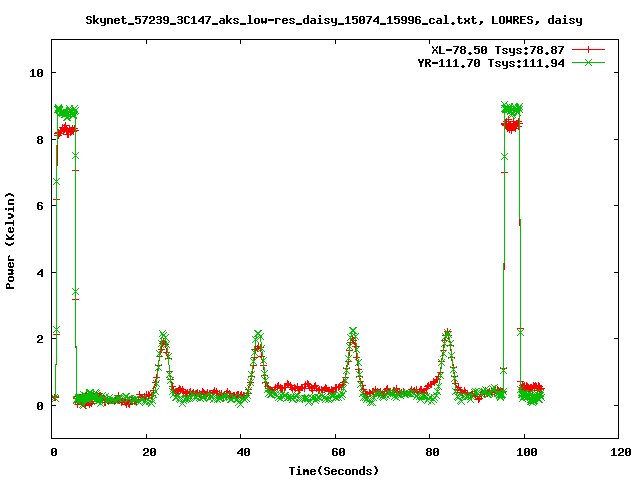Viewport: 640px width, 480px height.
Task: Click the green YR legend line sample
Action: click(588, 62)
